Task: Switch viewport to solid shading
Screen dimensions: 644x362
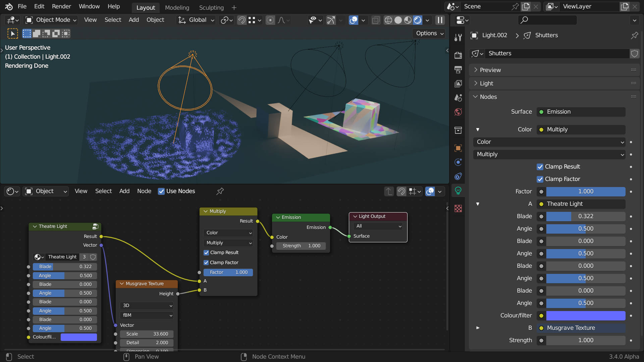Action: 398,20
